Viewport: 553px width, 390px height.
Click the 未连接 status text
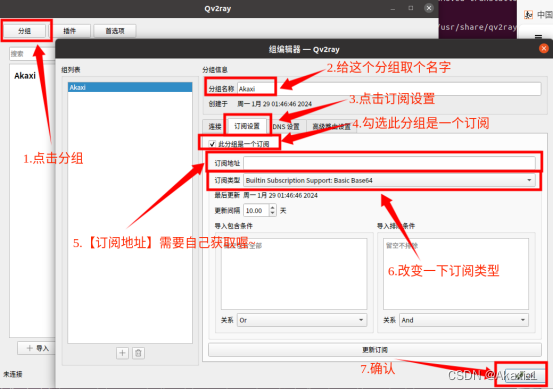13,374
